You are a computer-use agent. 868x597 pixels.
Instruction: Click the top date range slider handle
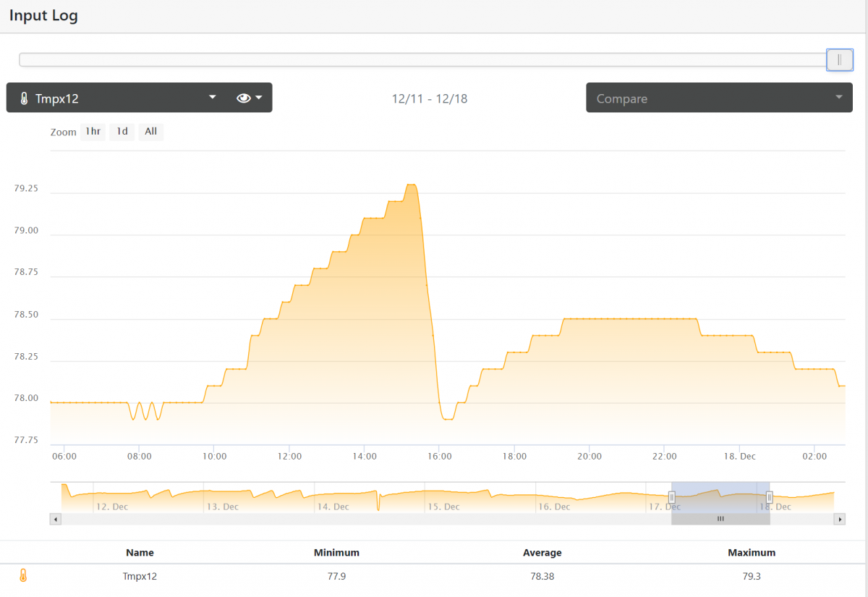tap(839, 60)
